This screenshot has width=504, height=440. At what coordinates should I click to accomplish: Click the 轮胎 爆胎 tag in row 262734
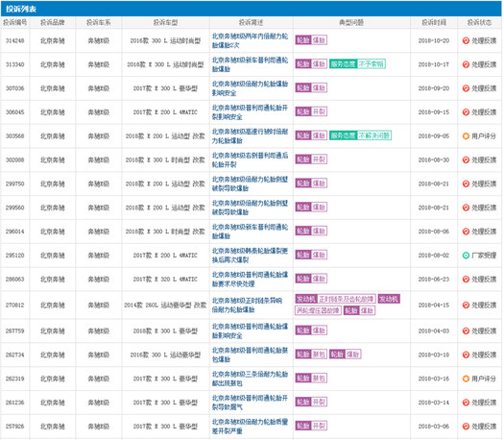346,354
